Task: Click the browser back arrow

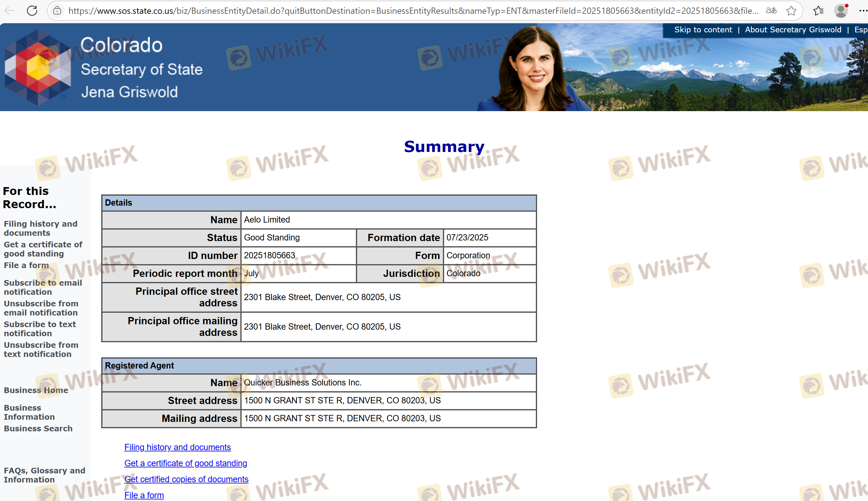Action: (x=9, y=11)
